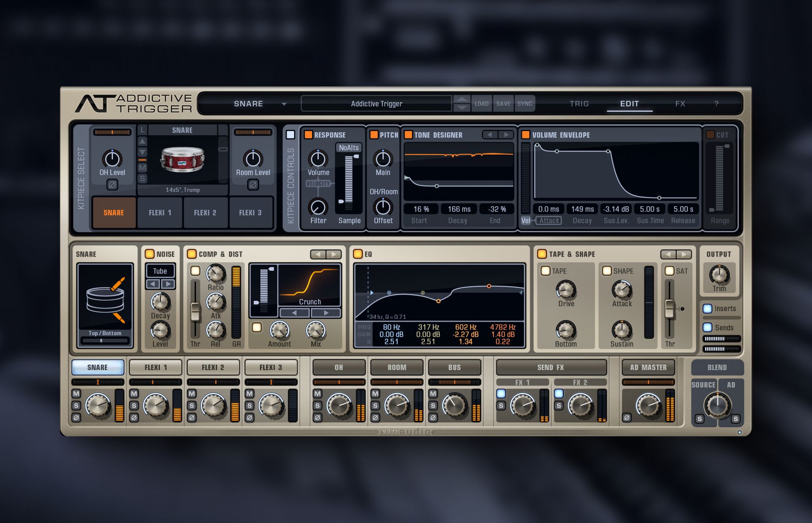
Task: Solo the FX 1 send channel
Action: (x=501, y=406)
